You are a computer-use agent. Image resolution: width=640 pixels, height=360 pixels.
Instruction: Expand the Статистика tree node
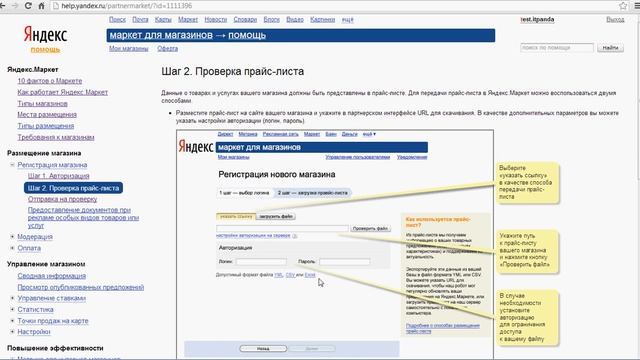(x=12, y=310)
